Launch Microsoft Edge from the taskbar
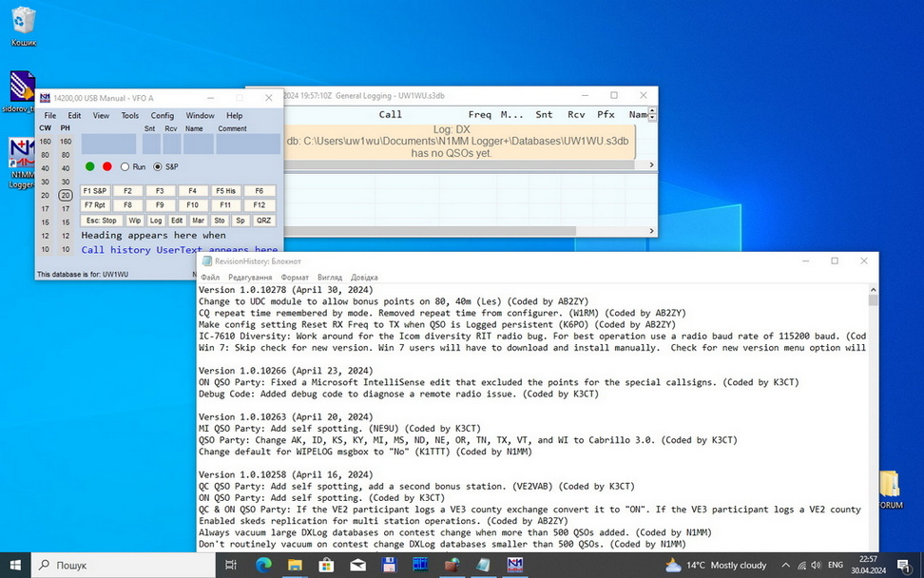Image resolution: width=924 pixels, height=578 pixels. 263,565
